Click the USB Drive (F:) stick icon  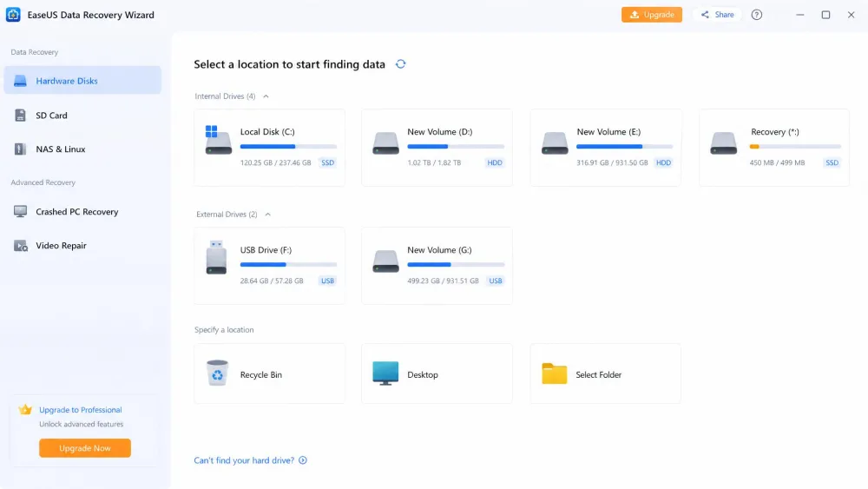pyautogui.click(x=216, y=257)
